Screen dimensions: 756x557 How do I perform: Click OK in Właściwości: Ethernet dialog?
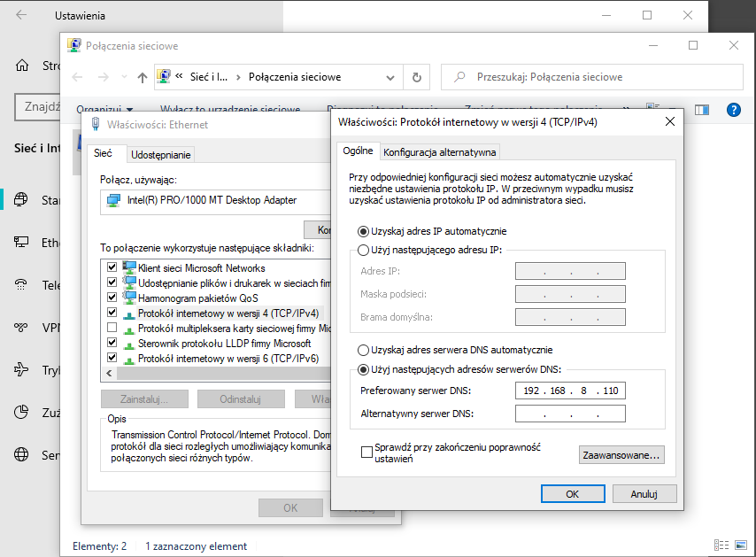[x=290, y=507]
